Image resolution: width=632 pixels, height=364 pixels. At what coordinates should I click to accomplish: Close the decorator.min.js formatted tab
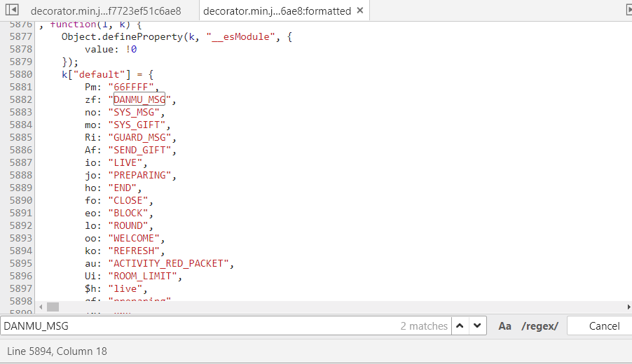pyautogui.click(x=360, y=11)
